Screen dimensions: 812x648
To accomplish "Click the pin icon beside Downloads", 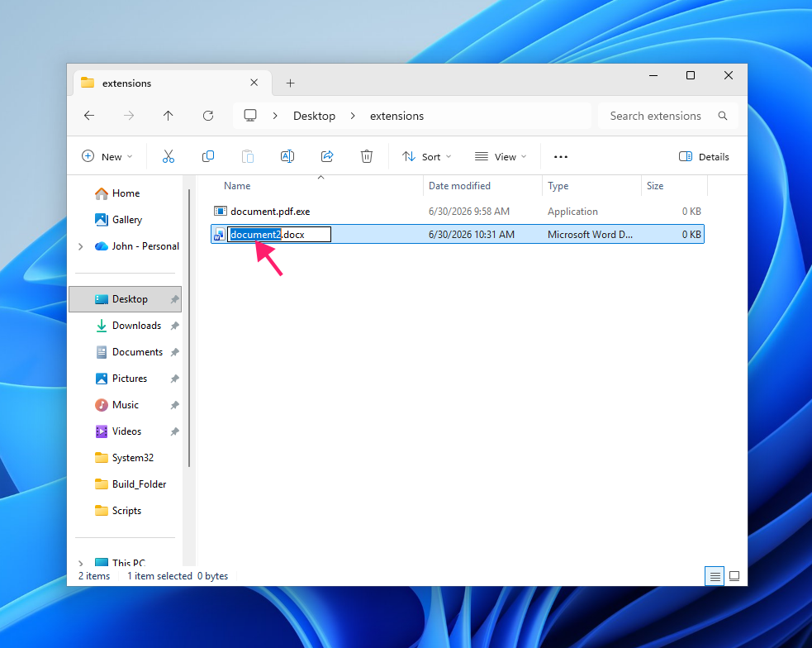I will coord(175,326).
